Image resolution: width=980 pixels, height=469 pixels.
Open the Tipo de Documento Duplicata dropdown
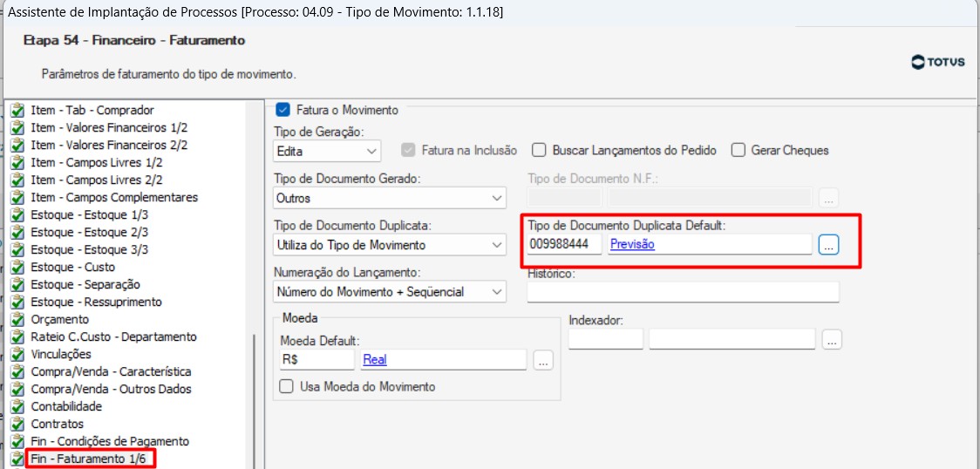coord(390,246)
